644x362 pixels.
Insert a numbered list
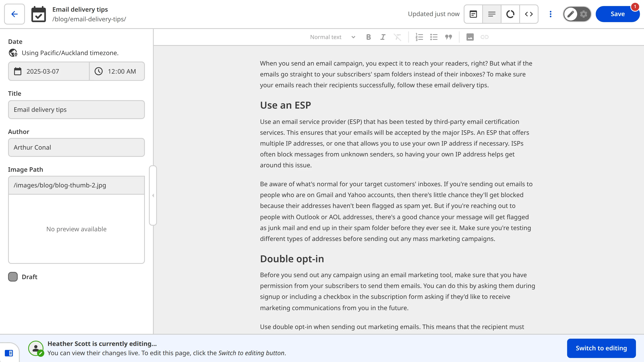tap(419, 37)
